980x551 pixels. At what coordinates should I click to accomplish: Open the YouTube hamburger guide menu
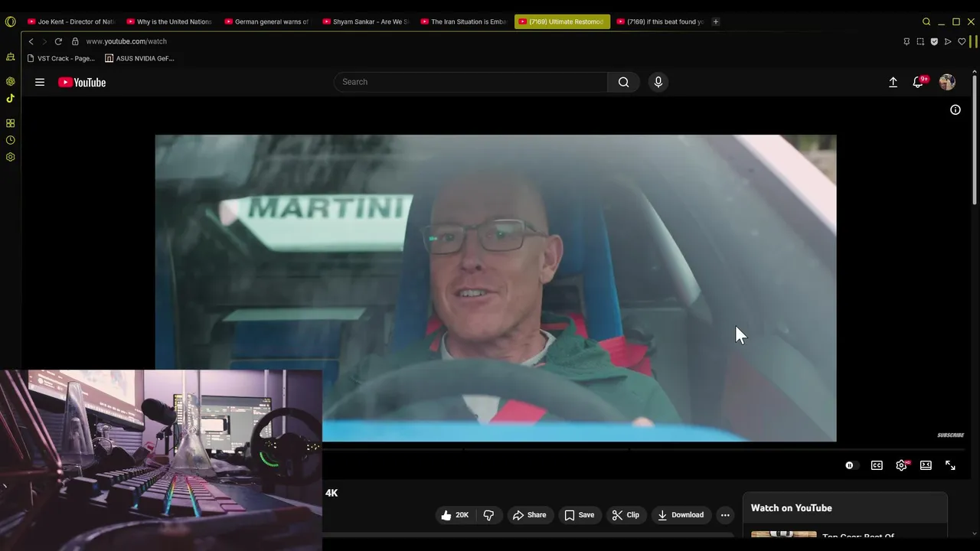40,82
